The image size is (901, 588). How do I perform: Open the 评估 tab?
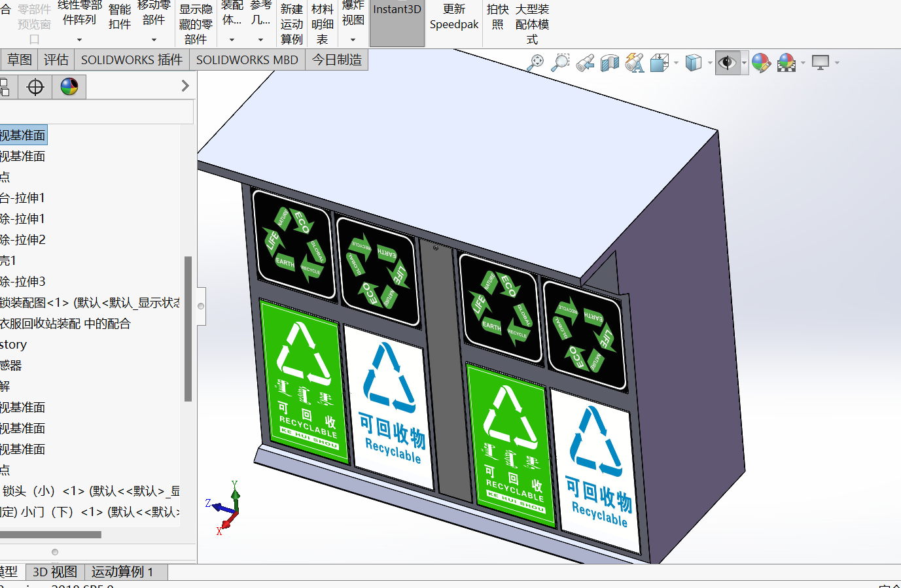click(x=56, y=60)
